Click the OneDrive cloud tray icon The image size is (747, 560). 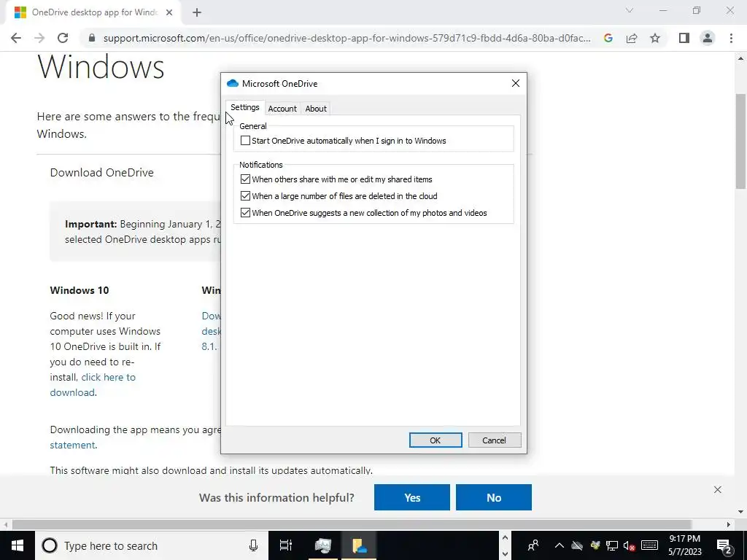coord(577,545)
